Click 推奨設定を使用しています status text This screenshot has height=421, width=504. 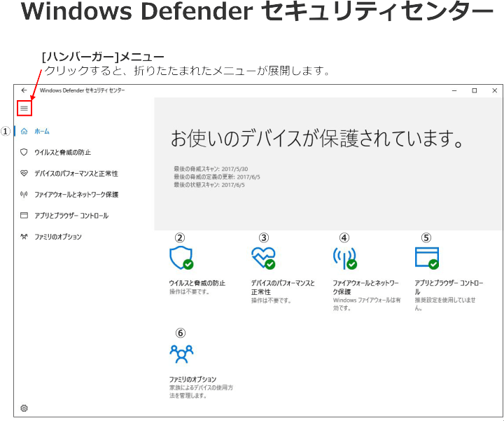tap(445, 304)
